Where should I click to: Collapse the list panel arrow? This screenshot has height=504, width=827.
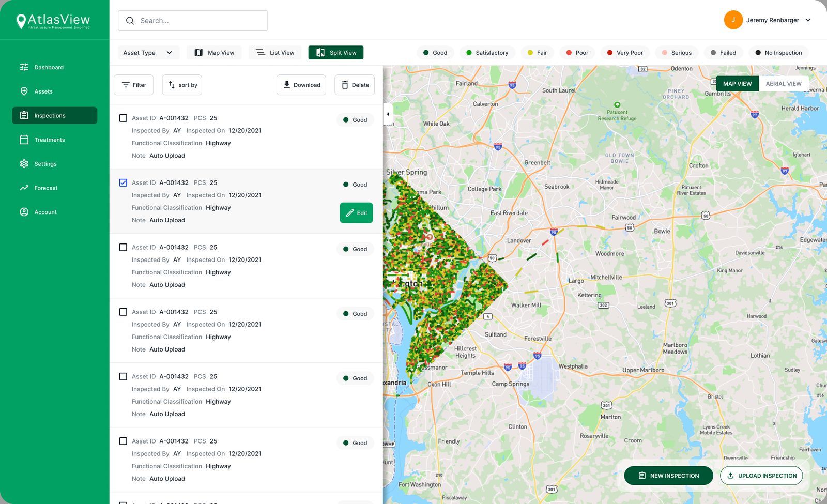pyautogui.click(x=388, y=114)
